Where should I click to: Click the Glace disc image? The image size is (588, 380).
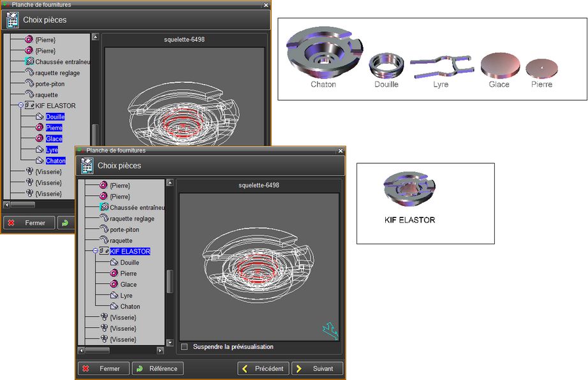coord(499,65)
